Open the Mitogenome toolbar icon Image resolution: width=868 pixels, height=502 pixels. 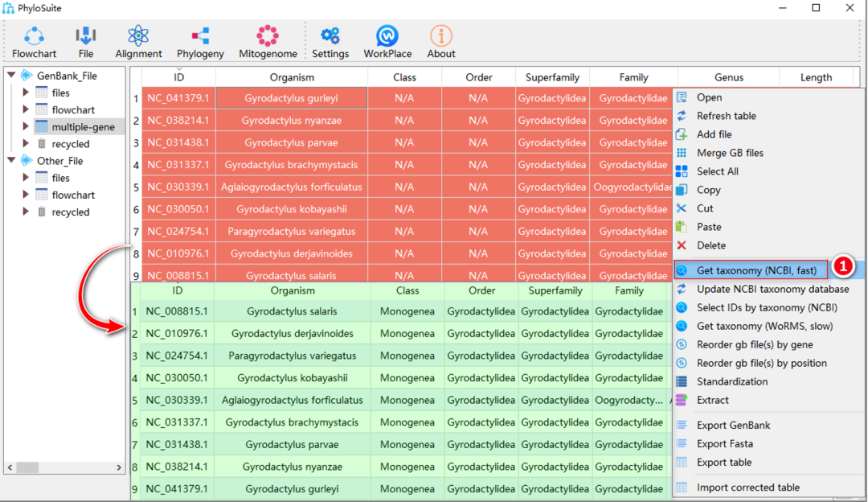pyautogui.click(x=268, y=36)
